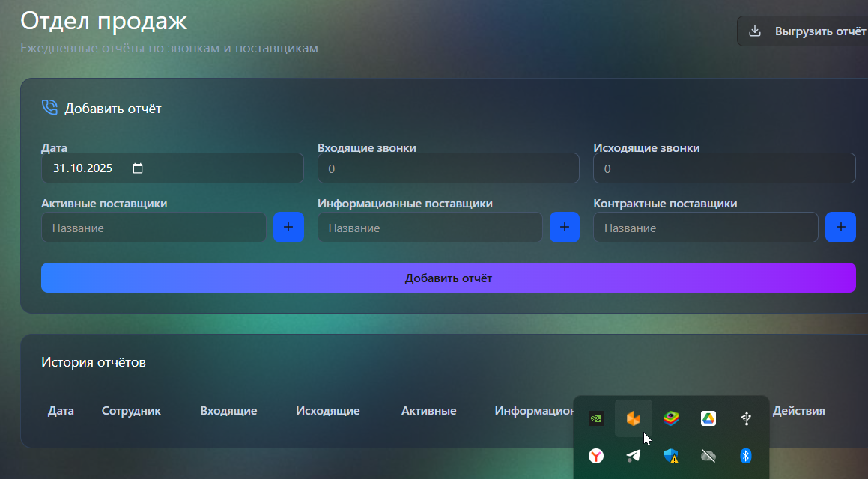Viewport: 868px width, 479px height.
Task: Open Windows Security shield tray icon
Action: click(x=671, y=456)
